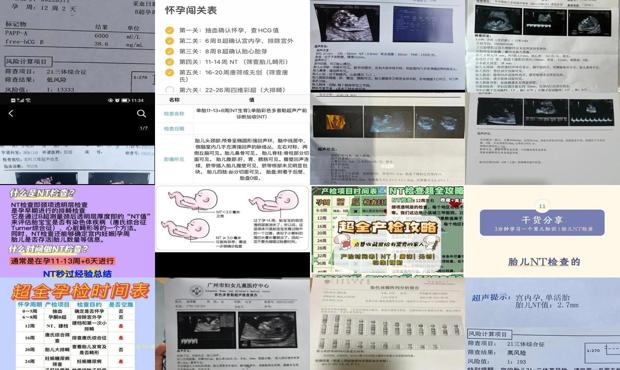620x370 pixels.
Task: Click the 什么时候做NT检查? heading
Action: click(49, 249)
